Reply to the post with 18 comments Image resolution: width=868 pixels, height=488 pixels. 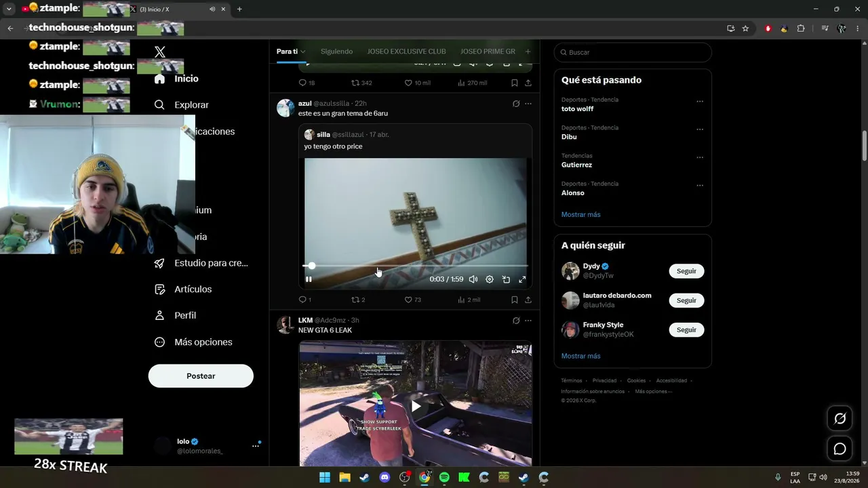[307, 83]
